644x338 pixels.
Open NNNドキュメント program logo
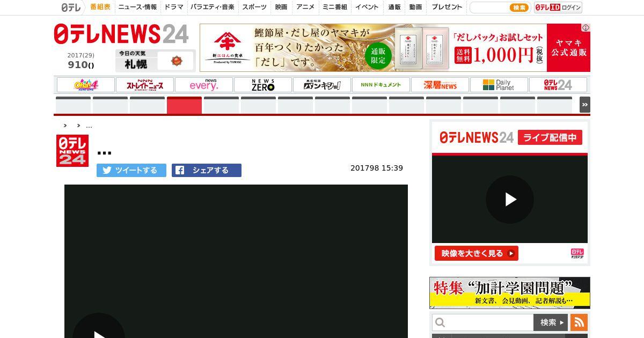[381, 85]
